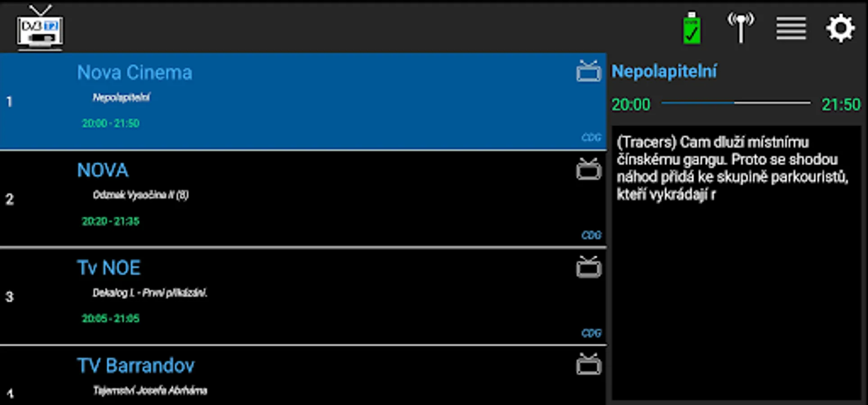Tap the TV icon on Tv NOE row
This screenshot has width=868, height=405.
(x=589, y=266)
